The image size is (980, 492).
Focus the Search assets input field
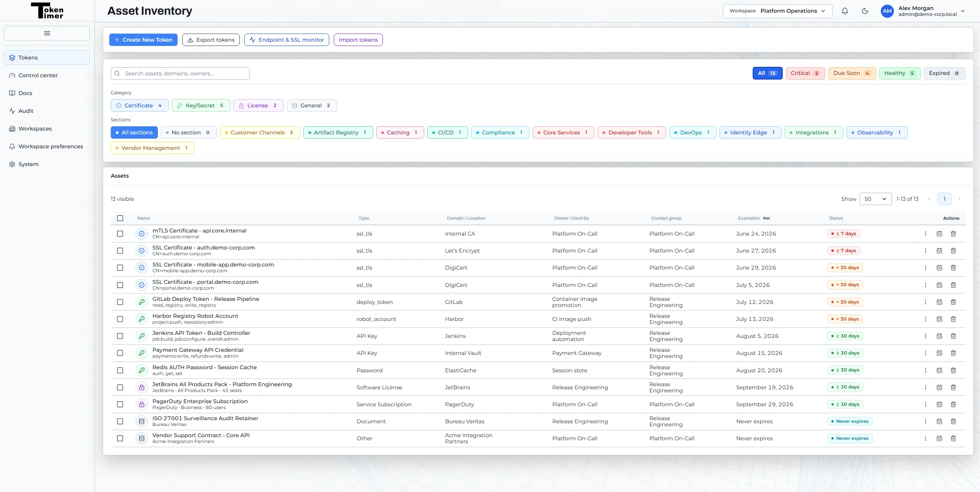tap(180, 73)
